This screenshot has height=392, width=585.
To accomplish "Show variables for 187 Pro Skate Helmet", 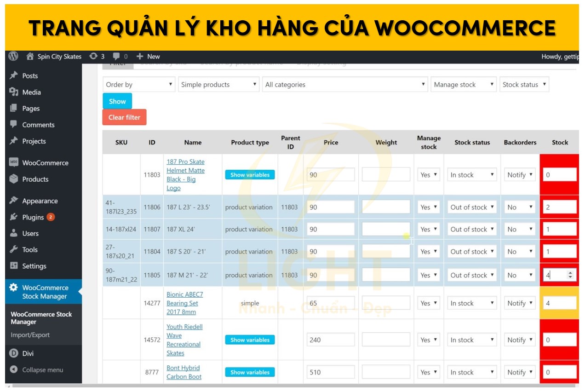I will [250, 175].
